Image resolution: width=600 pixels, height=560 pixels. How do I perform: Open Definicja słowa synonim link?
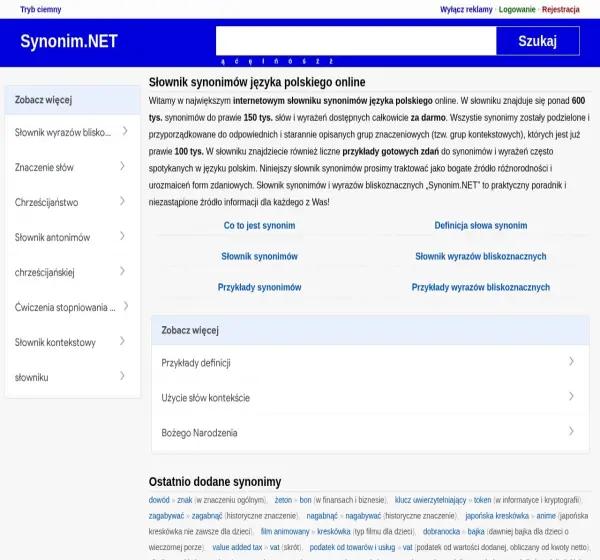(481, 225)
